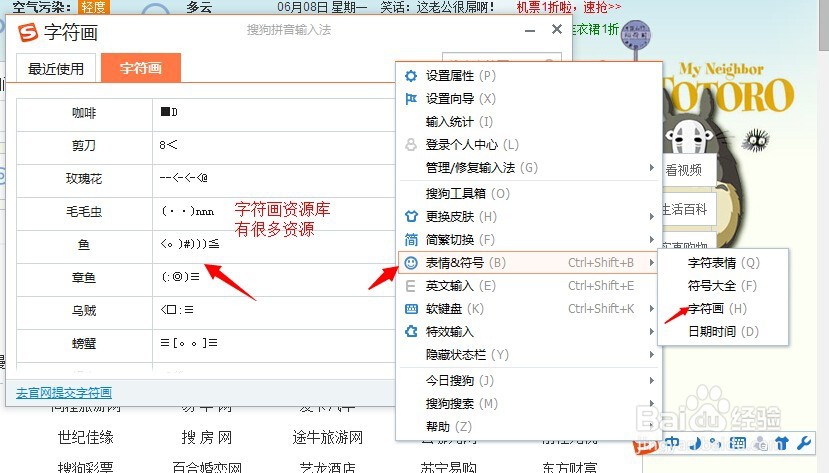Open the soft keyboard icon on status bar
This screenshot has width=829, height=473.
pyautogui.click(x=738, y=443)
